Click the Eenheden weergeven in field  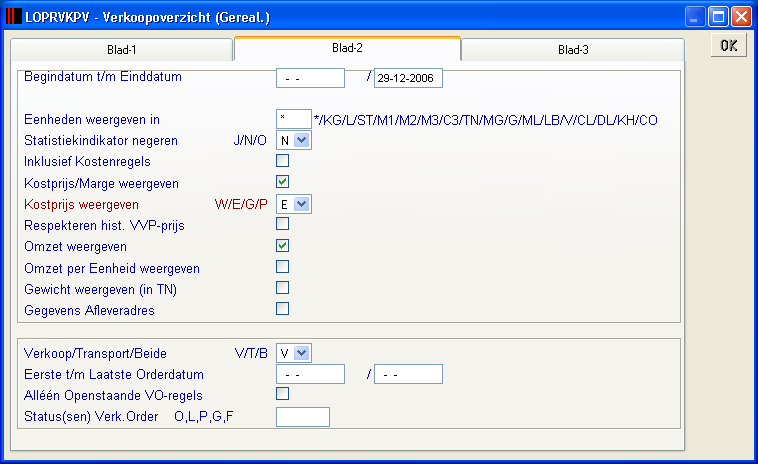[293, 119]
